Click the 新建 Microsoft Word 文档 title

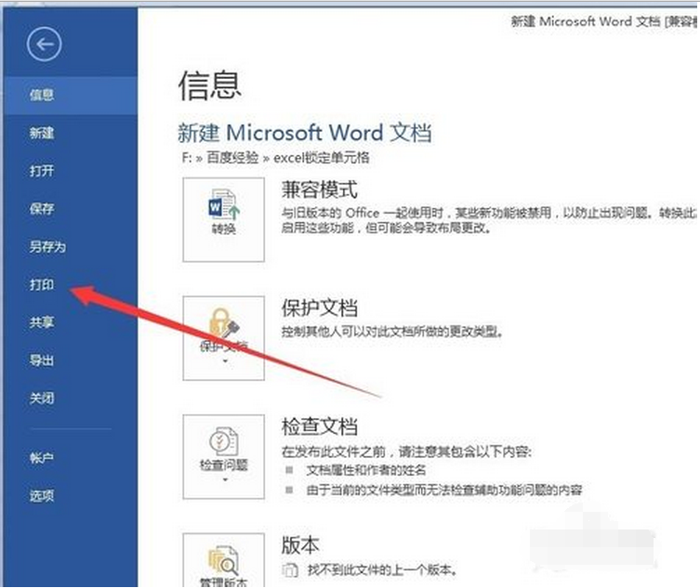pyautogui.click(x=305, y=133)
